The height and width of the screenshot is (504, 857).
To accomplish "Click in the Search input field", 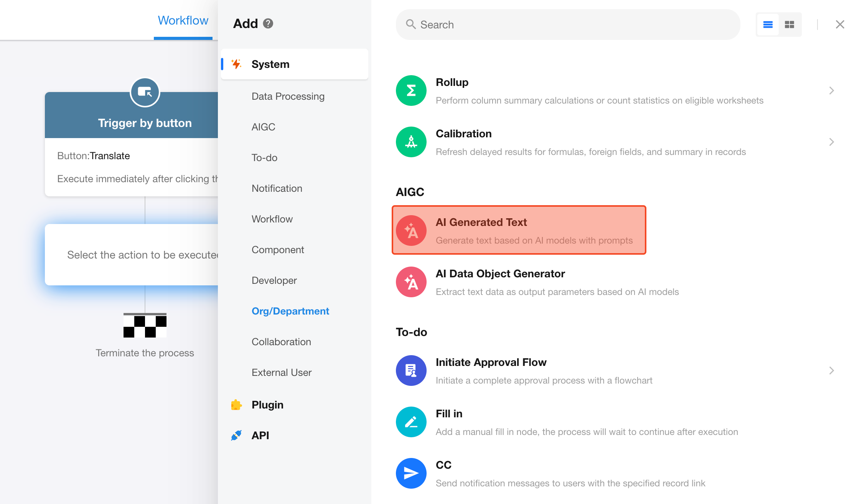I will [568, 25].
